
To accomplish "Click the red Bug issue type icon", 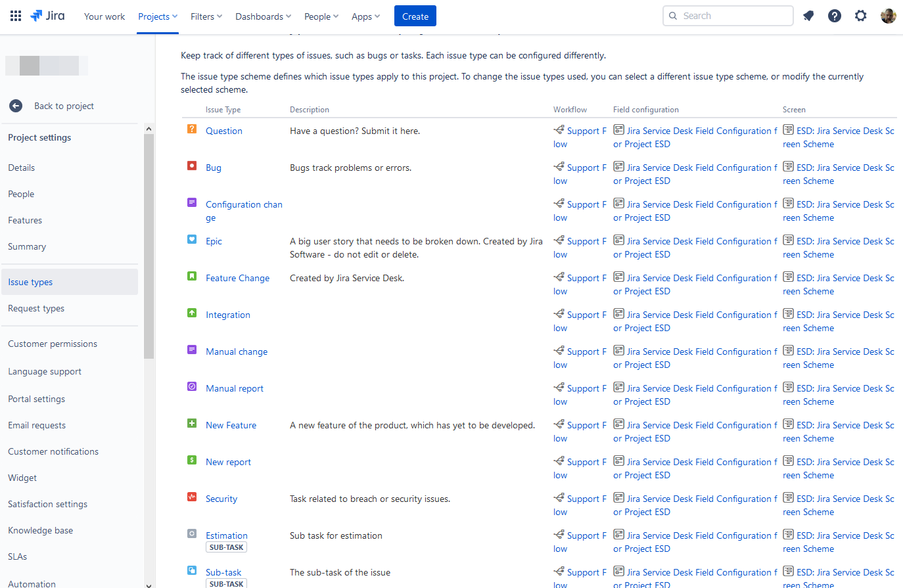I will click(192, 166).
